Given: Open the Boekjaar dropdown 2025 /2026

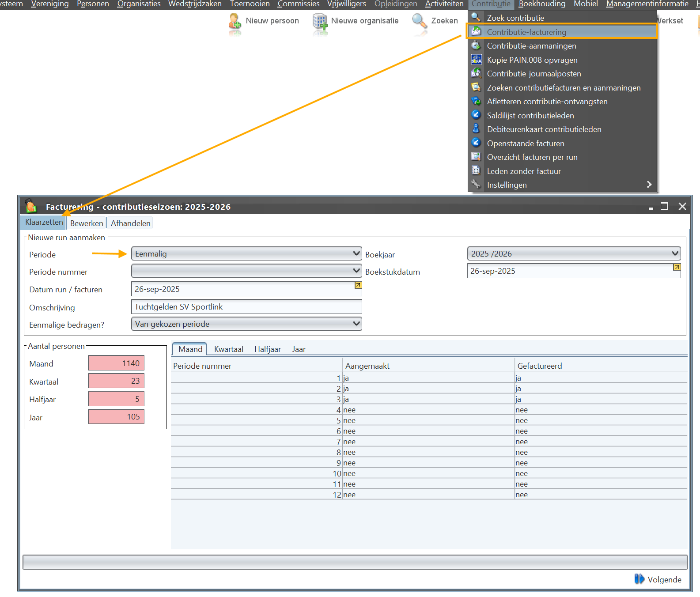Looking at the screenshot, I should 574,253.
